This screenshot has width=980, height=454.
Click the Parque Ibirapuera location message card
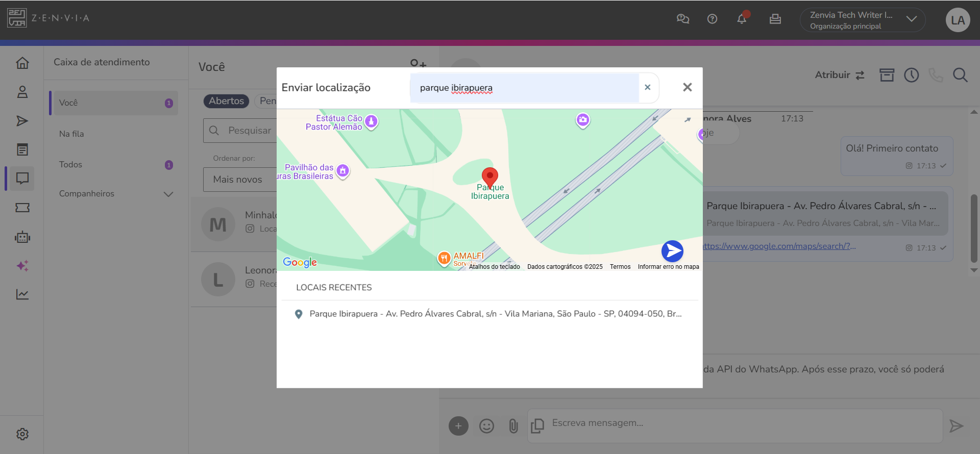826,214
